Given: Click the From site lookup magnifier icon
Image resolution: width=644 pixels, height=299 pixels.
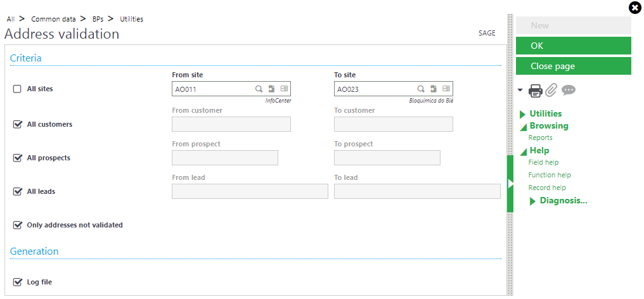Looking at the screenshot, I should 259,89.
